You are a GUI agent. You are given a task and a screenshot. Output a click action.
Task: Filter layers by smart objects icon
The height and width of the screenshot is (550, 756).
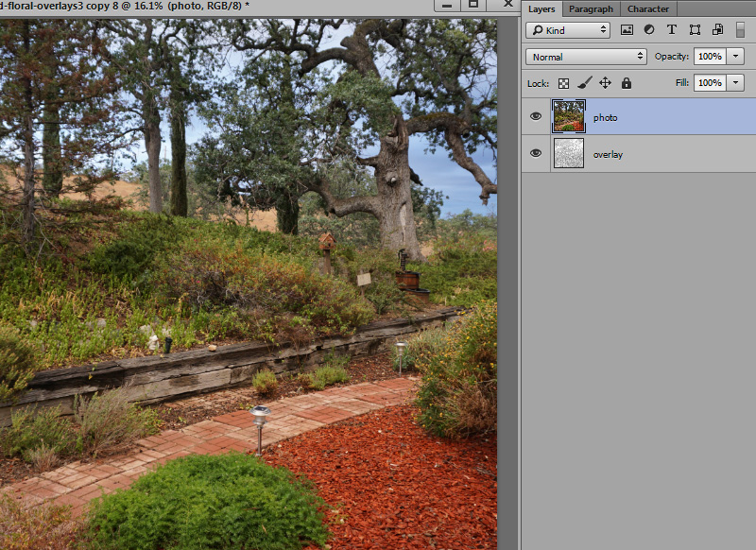pyautogui.click(x=717, y=30)
